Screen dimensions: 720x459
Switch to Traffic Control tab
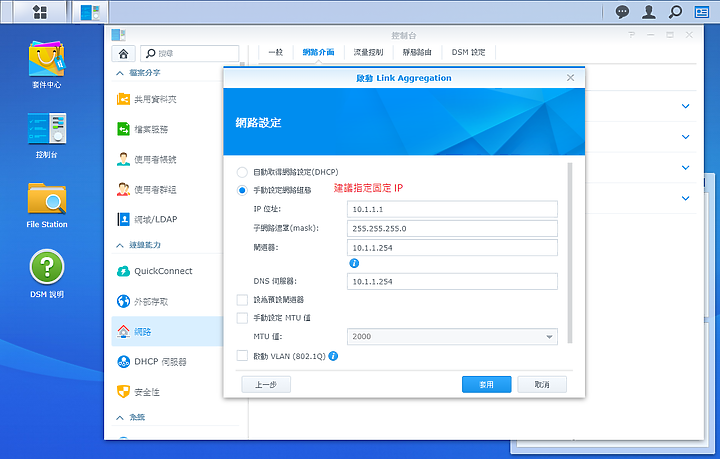pyautogui.click(x=368, y=52)
